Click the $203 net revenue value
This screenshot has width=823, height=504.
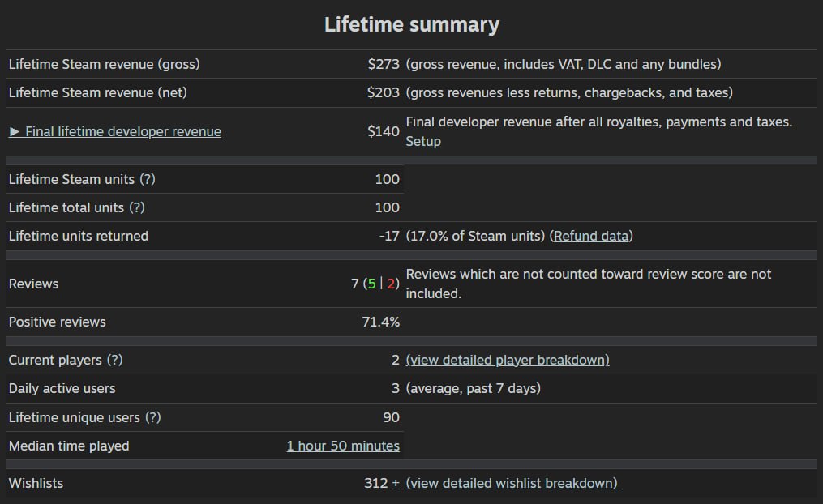point(384,92)
